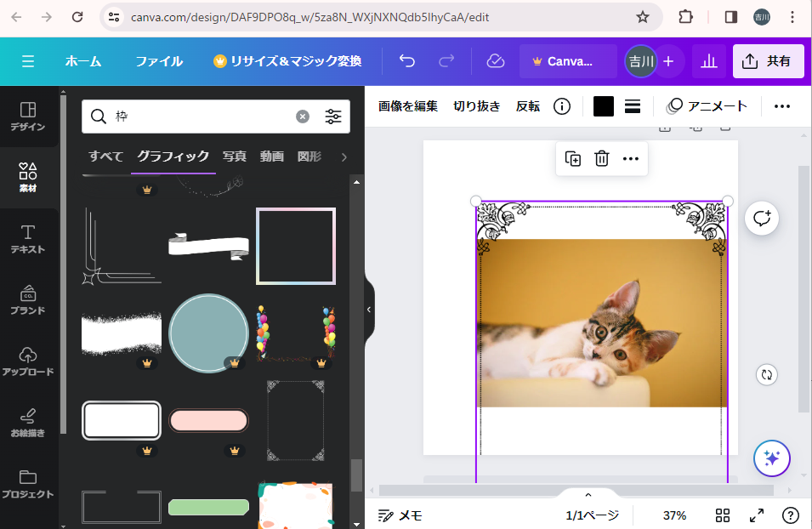This screenshot has height=529, width=812.
Task: Switch to grid view of pages
Action: tap(723, 515)
